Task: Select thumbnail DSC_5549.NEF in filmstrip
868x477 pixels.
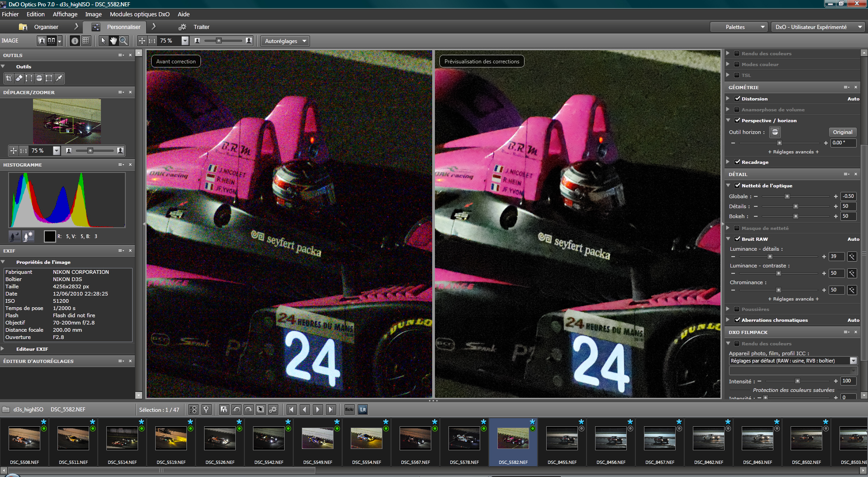Action: coord(318,441)
